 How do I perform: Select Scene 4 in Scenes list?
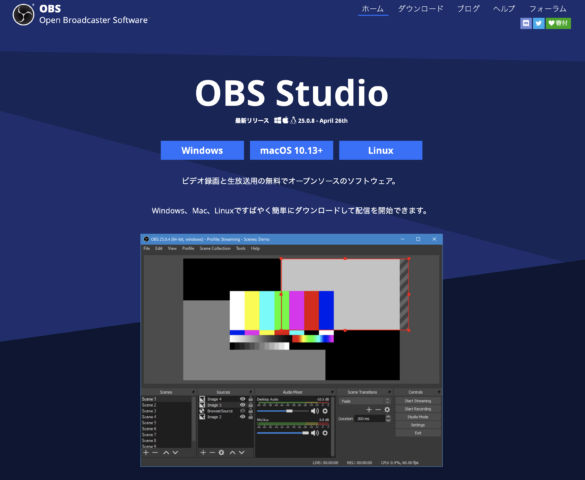167,417
